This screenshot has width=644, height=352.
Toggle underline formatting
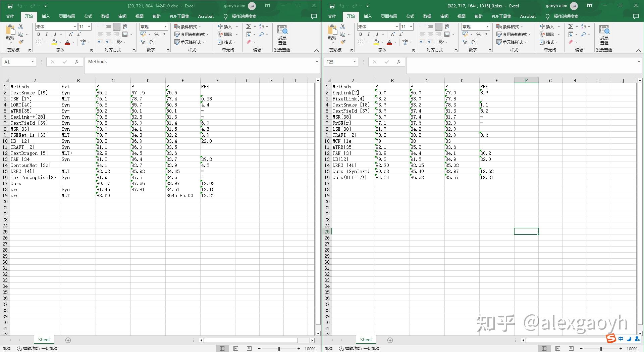tap(54, 34)
